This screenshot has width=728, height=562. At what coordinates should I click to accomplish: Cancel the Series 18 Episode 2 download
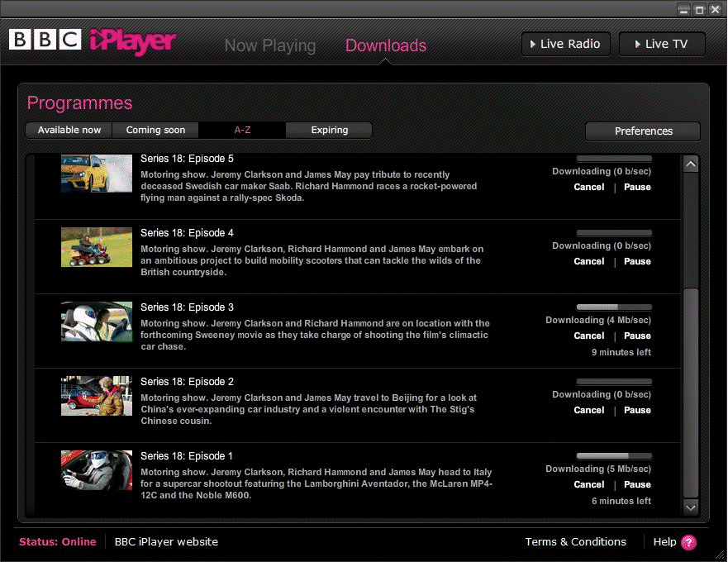click(x=589, y=411)
